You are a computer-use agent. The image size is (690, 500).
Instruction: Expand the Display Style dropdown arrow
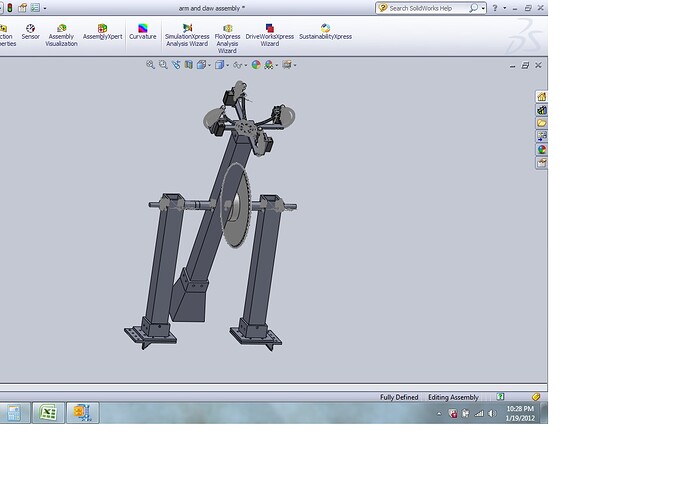click(x=227, y=65)
